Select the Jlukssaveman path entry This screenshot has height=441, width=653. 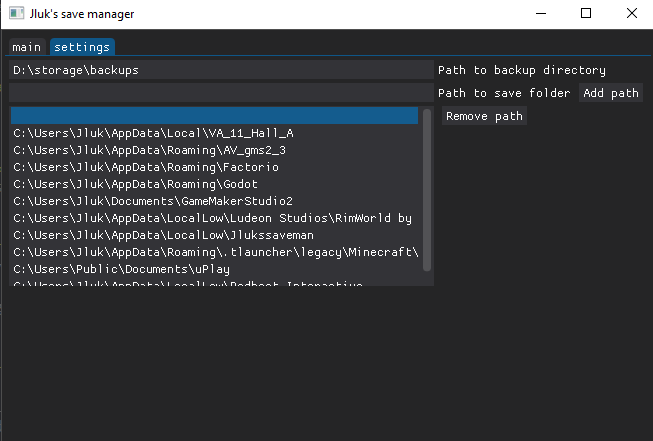(x=214, y=235)
